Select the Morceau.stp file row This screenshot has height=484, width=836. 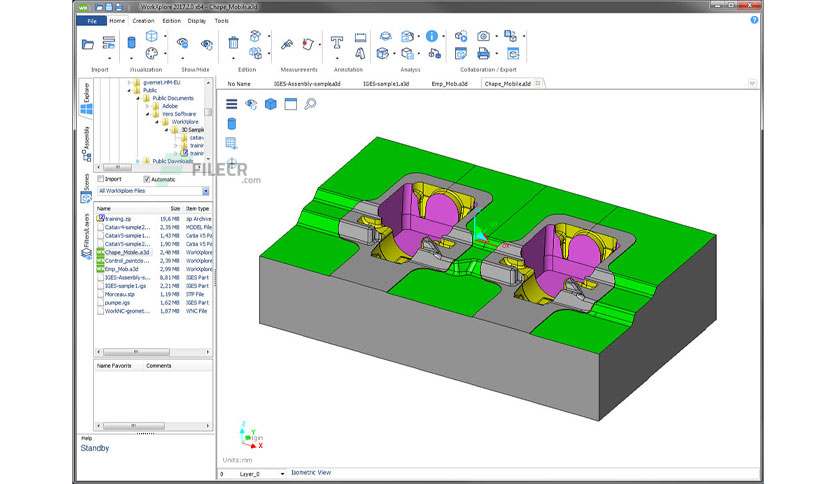tap(154, 294)
